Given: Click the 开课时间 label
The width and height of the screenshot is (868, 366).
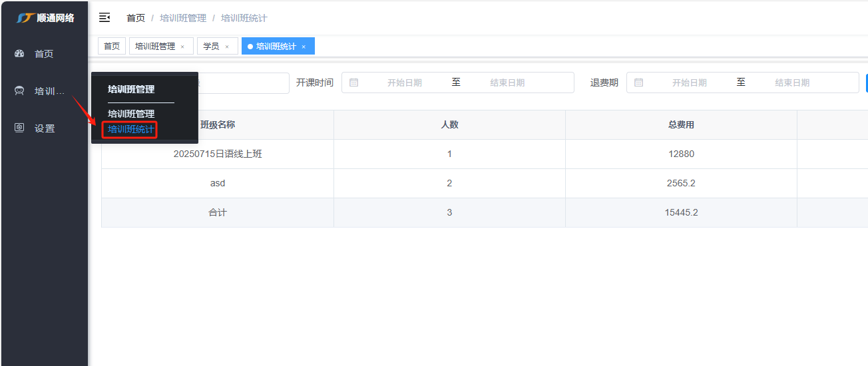Looking at the screenshot, I should 315,83.
